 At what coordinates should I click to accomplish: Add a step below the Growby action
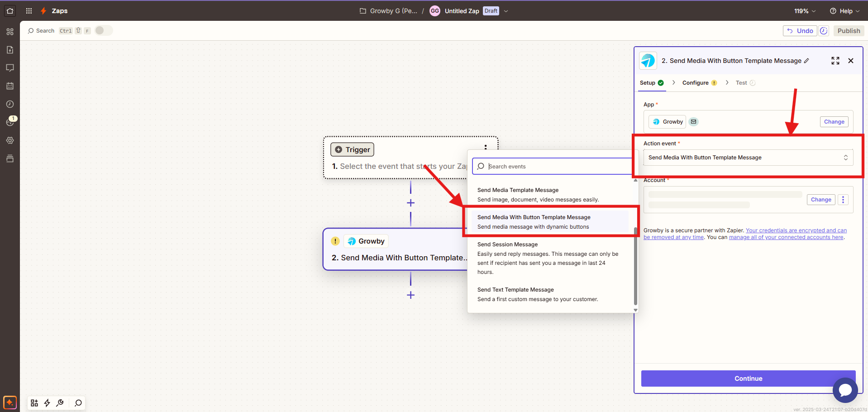click(410, 295)
